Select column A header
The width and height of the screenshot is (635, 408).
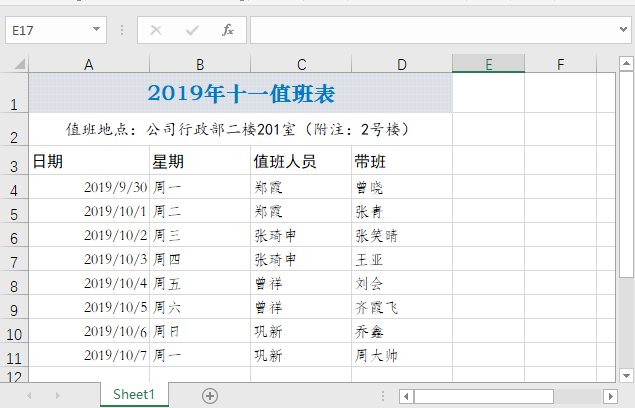pyautogui.click(x=89, y=64)
